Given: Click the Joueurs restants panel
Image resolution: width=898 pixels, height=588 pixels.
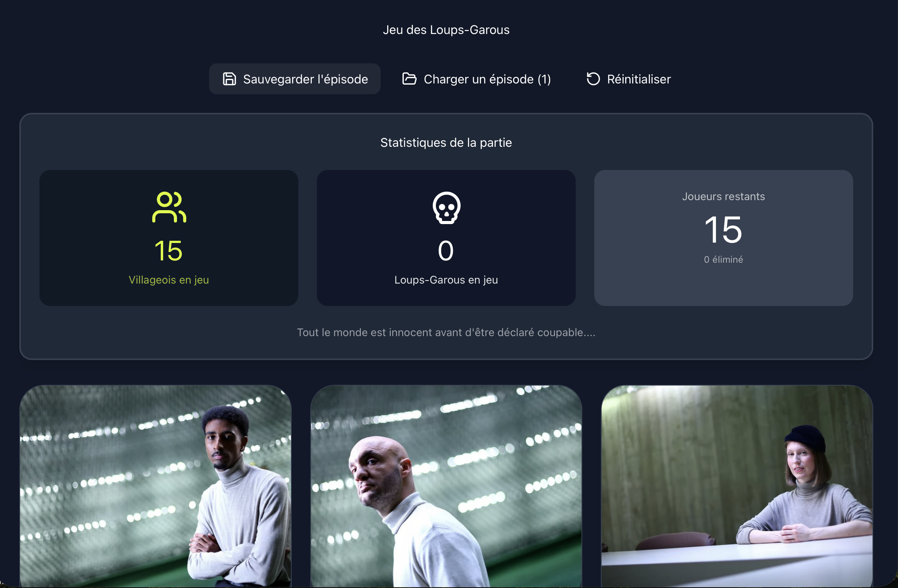Looking at the screenshot, I should pos(723,238).
